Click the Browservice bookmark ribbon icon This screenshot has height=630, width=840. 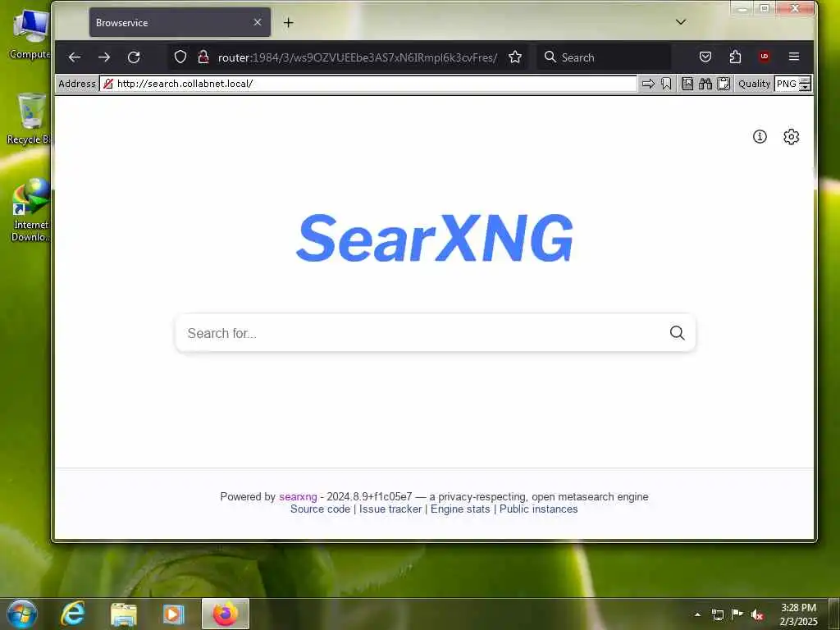666,84
